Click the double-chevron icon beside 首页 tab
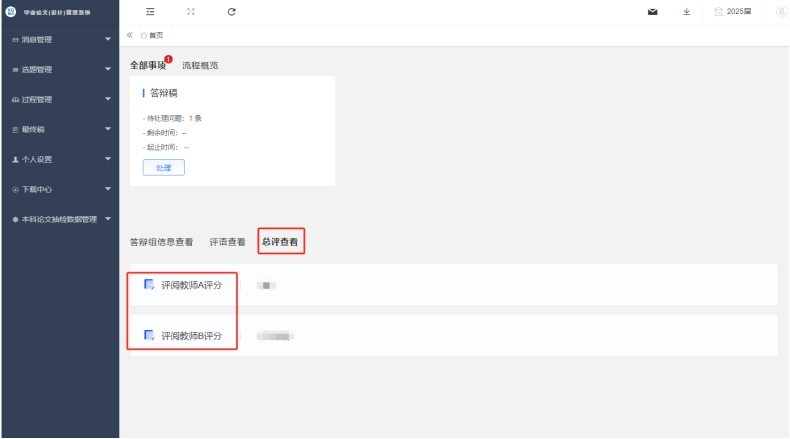 click(x=130, y=35)
